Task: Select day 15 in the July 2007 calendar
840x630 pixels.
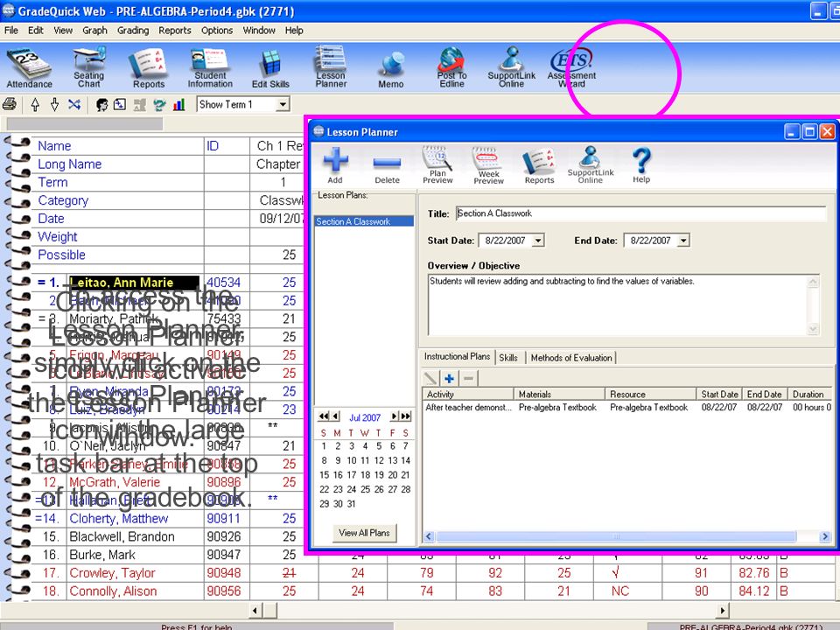Action: 324,474
